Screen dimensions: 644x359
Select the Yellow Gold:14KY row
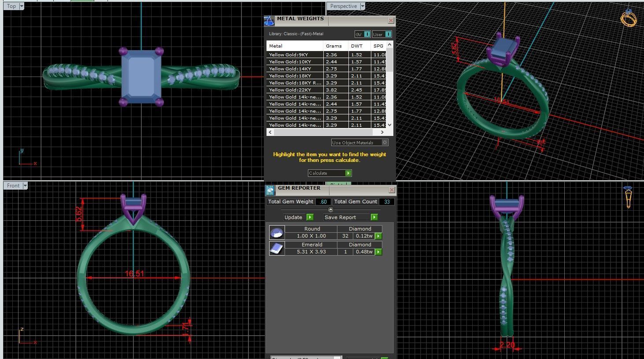coord(326,69)
